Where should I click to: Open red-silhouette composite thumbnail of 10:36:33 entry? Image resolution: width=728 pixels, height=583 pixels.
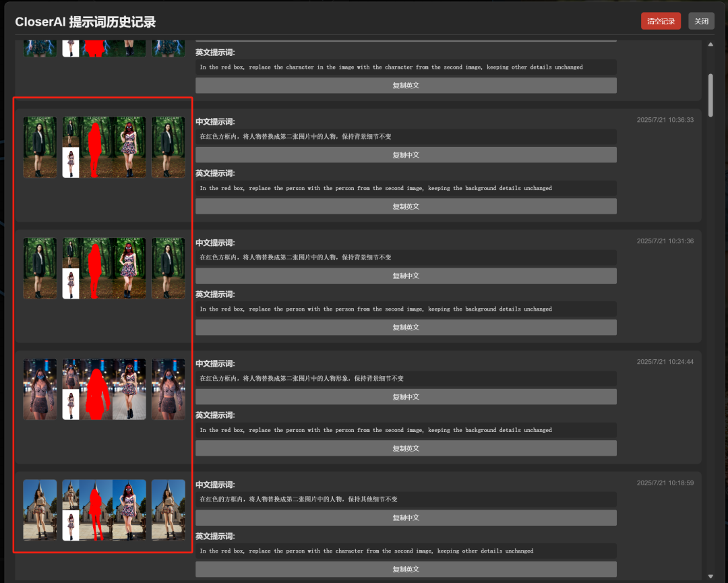pyautogui.click(x=104, y=147)
